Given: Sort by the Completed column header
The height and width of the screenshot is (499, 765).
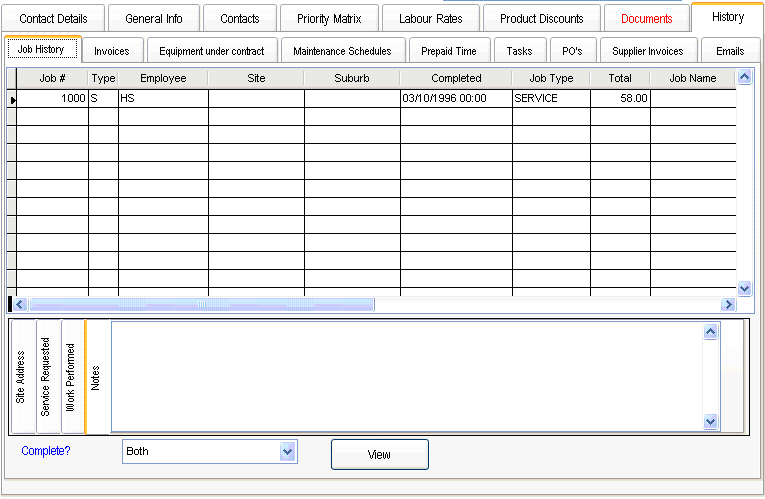Looking at the screenshot, I should click(456, 78).
